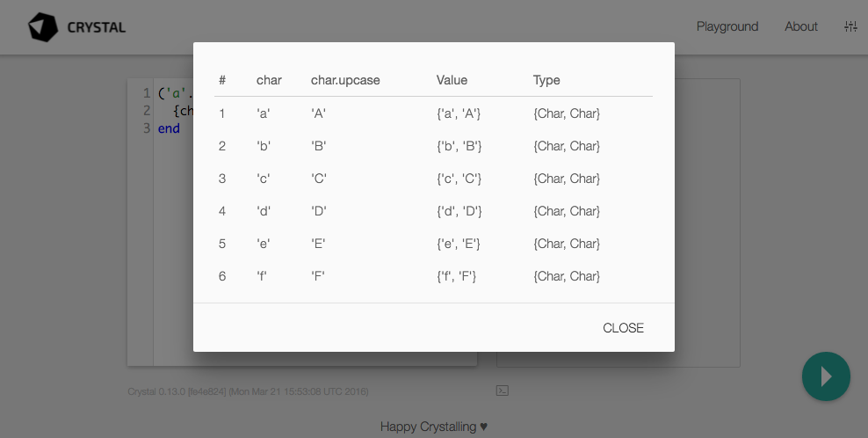Click the 'Type' column header
Image resolution: width=868 pixels, height=438 pixels.
point(546,80)
